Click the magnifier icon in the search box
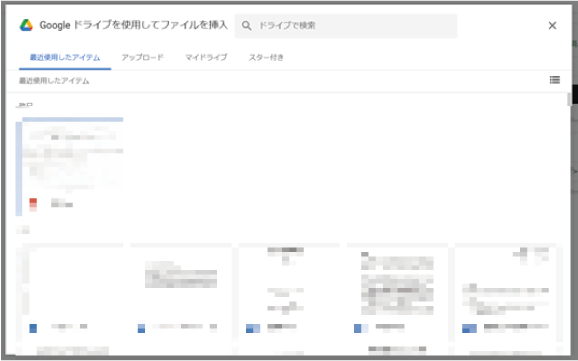Image resolution: width=578 pixels, height=361 pixels. (246, 26)
